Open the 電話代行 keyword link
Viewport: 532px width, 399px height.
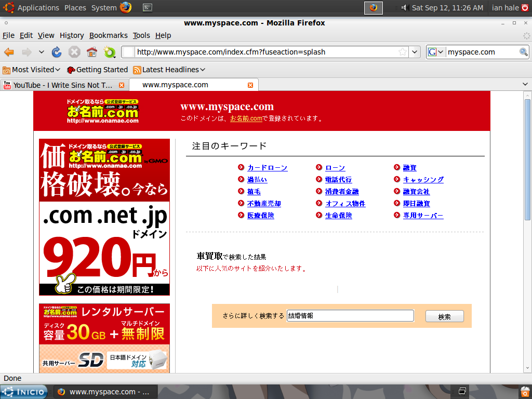(x=338, y=179)
